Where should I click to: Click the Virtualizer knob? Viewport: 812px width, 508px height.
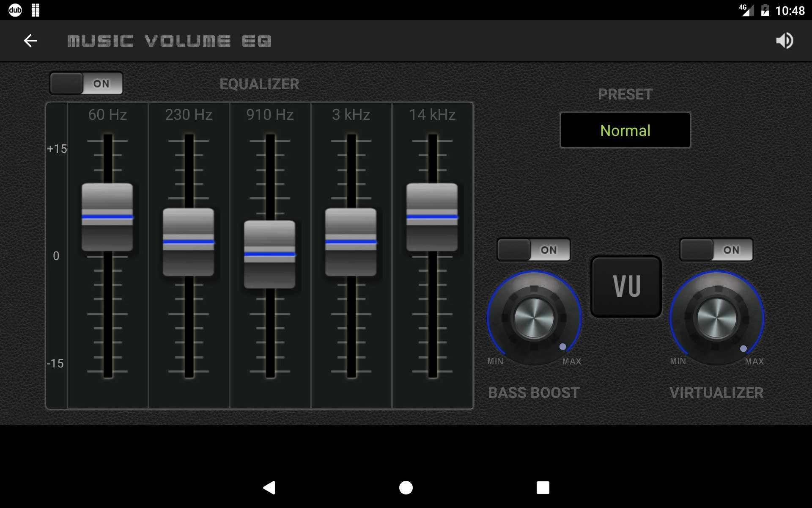pyautogui.click(x=717, y=318)
